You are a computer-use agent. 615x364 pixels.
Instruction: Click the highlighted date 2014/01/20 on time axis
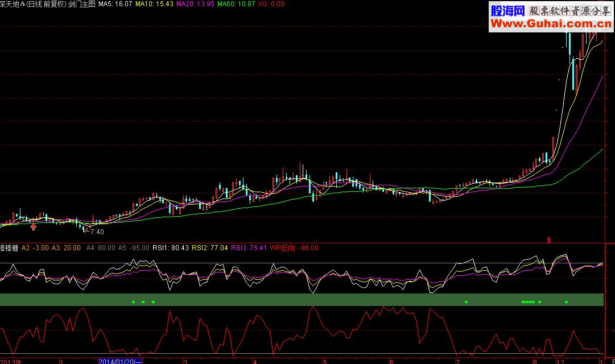click(120, 361)
